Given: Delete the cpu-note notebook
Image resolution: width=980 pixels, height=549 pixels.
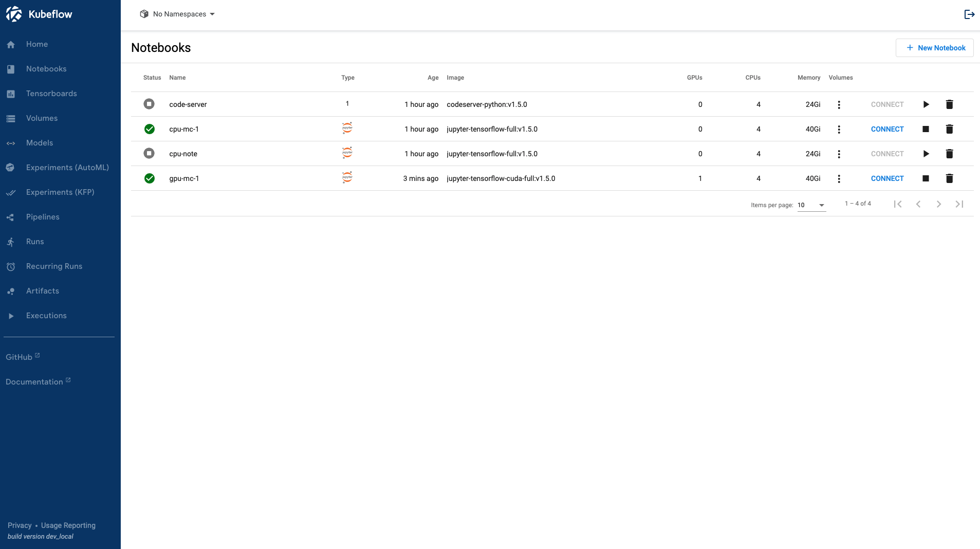Looking at the screenshot, I should pos(949,154).
